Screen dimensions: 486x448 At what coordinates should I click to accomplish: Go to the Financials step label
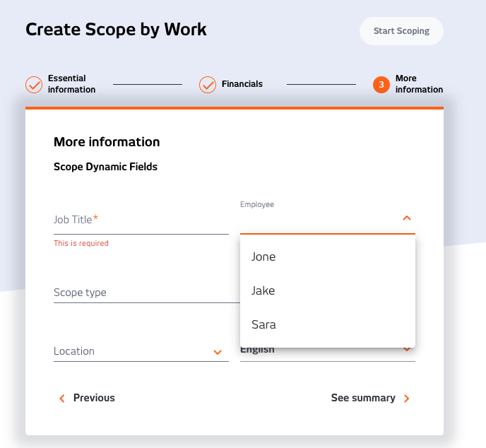tap(242, 84)
